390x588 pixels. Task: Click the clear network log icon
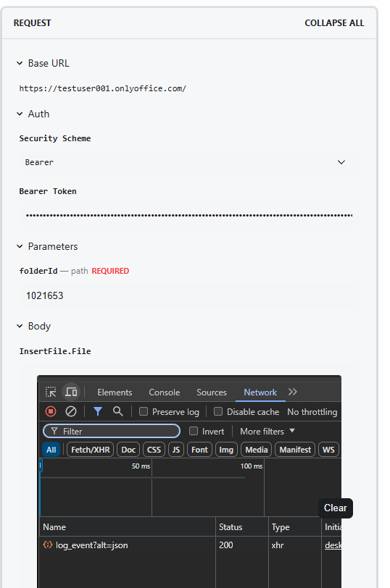71,411
